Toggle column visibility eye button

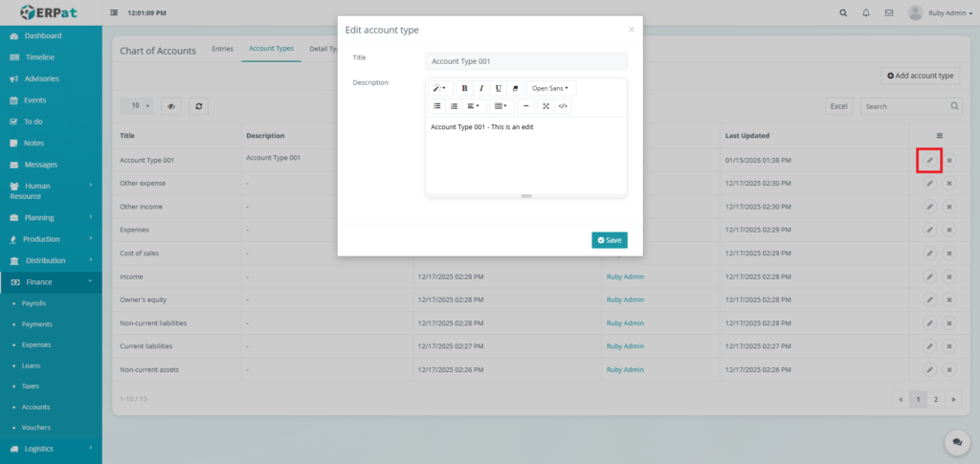pos(170,106)
